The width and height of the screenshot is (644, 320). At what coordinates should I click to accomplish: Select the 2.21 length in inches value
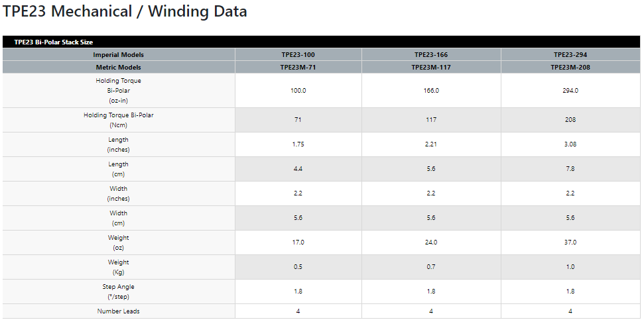pos(431,144)
